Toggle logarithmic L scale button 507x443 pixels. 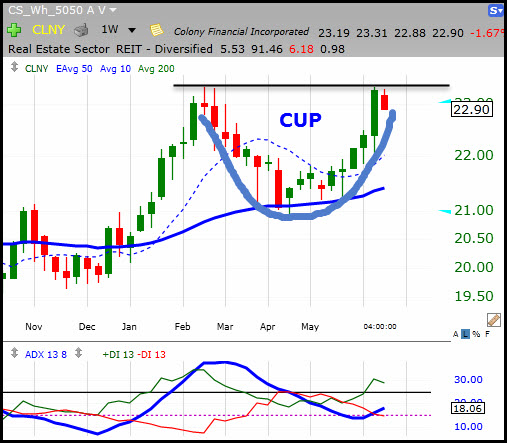pos(465,334)
